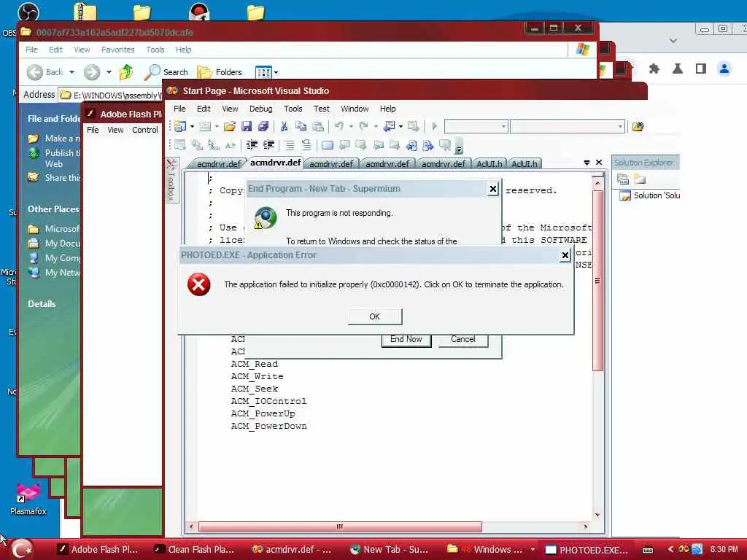Open the active files tab list dropdown
Screen dimensions: 747x560
pyautogui.click(x=587, y=163)
